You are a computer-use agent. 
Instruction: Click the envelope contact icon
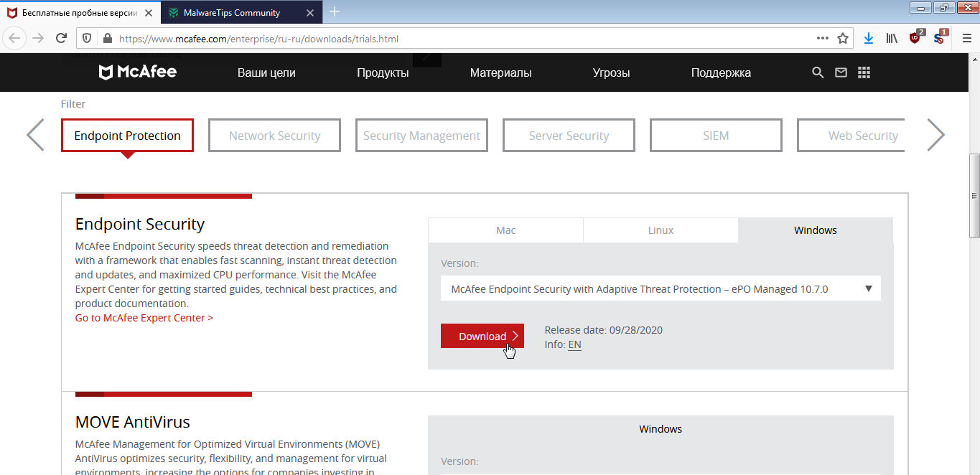click(x=841, y=72)
